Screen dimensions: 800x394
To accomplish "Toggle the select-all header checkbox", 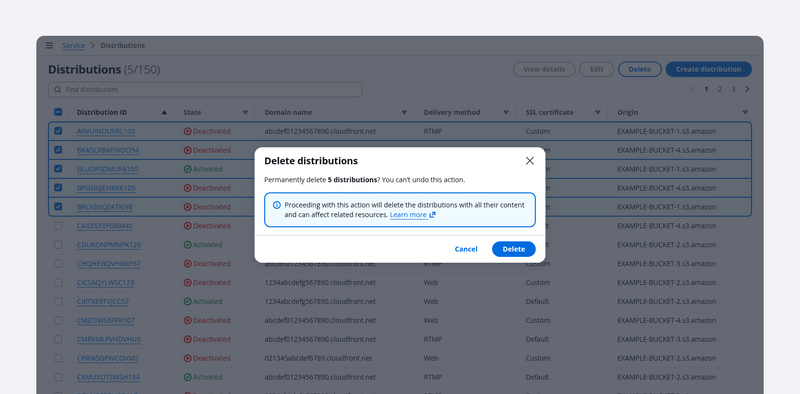I will 58,112.
